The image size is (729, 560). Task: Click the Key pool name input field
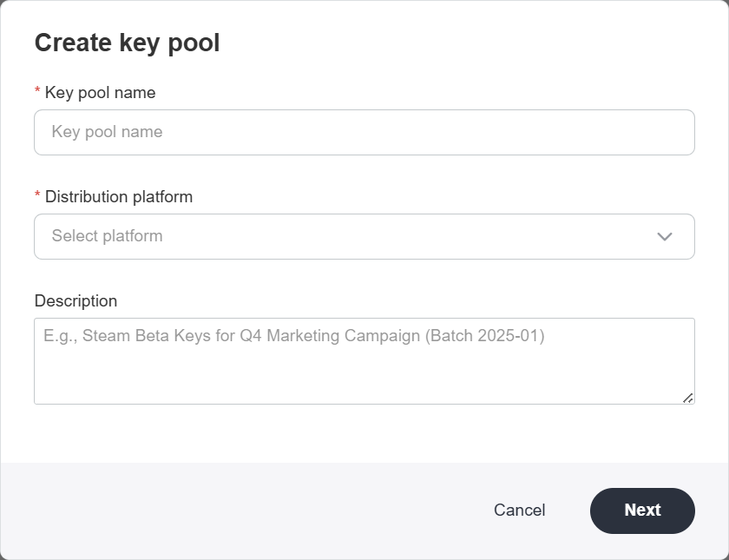click(x=364, y=132)
